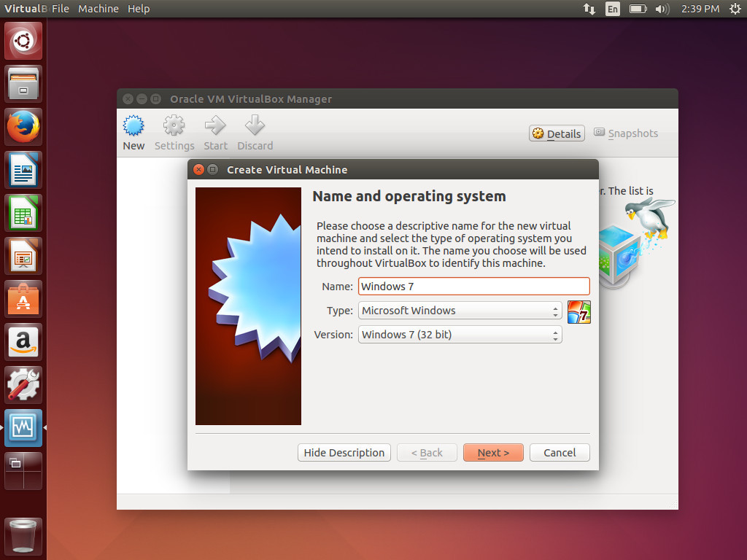Open VirtualBox Settings gear icon
This screenshot has height=560, width=747.
click(x=174, y=127)
